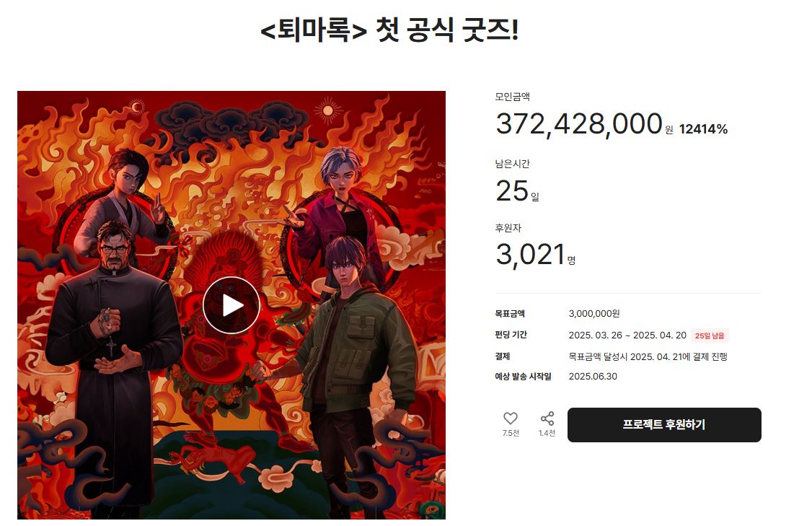
Task: Open the share icon next to the heart
Action: pyautogui.click(x=547, y=418)
